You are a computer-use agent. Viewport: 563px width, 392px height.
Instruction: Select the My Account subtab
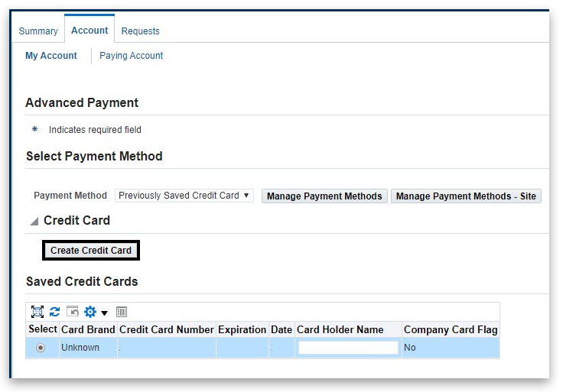51,56
